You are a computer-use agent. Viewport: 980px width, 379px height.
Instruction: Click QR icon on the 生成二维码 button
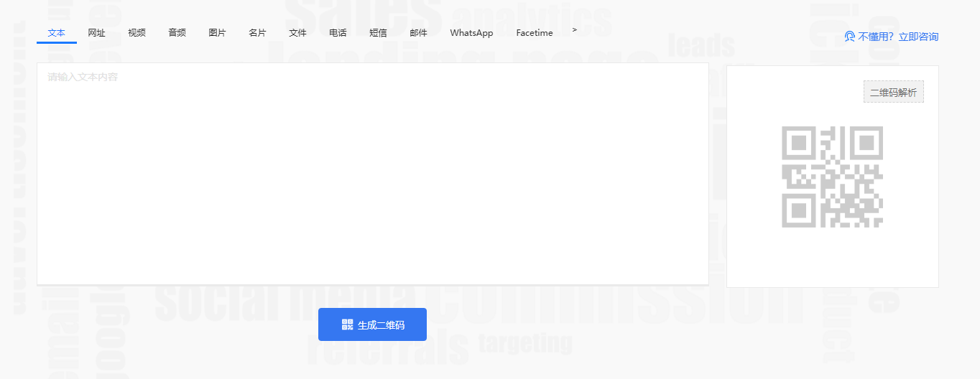[348, 324]
